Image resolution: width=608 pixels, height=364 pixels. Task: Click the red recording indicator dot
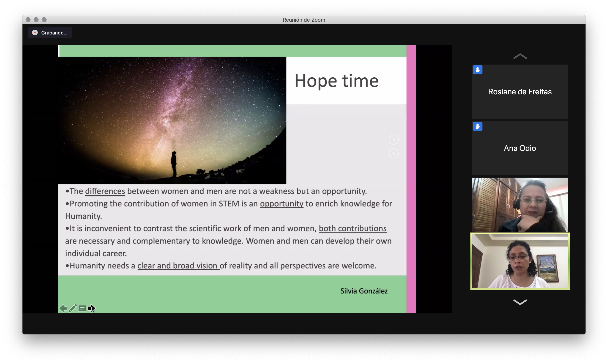point(35,33)
